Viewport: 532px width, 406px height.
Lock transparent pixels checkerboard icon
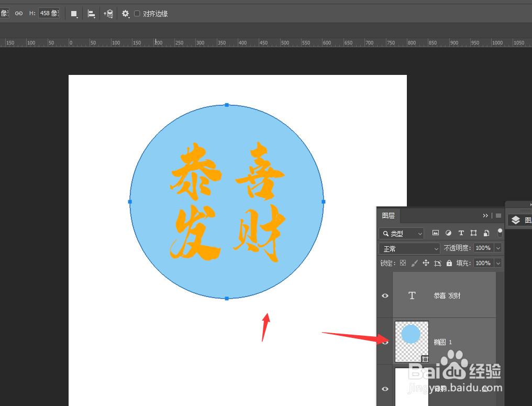coord(403,263)
